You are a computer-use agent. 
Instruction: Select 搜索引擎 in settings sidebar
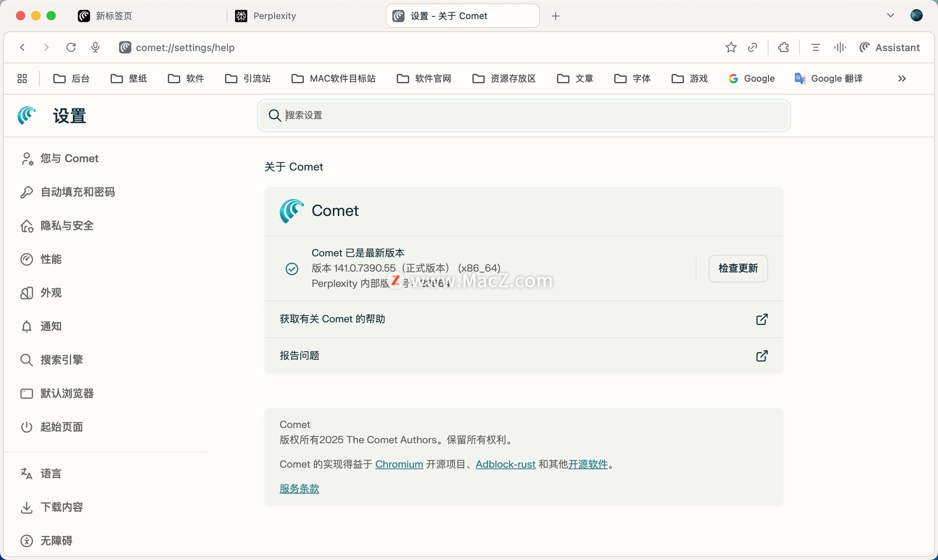point(62,360)
